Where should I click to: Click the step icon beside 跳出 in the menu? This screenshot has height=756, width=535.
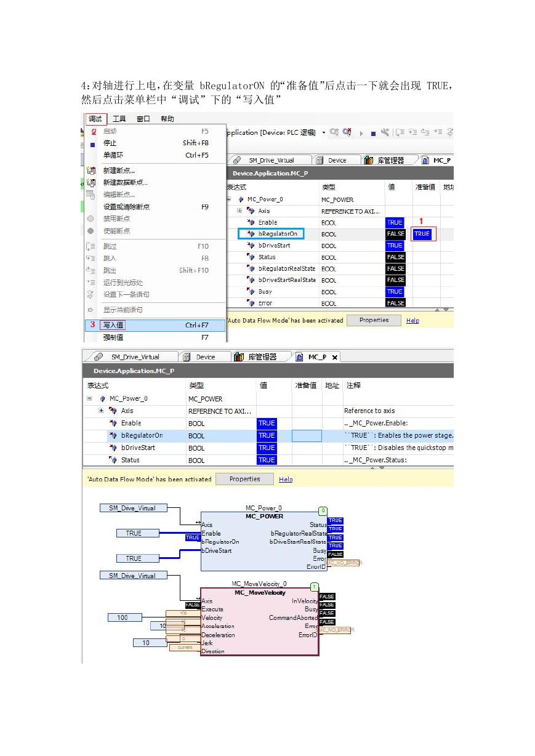tap(91, 270)
